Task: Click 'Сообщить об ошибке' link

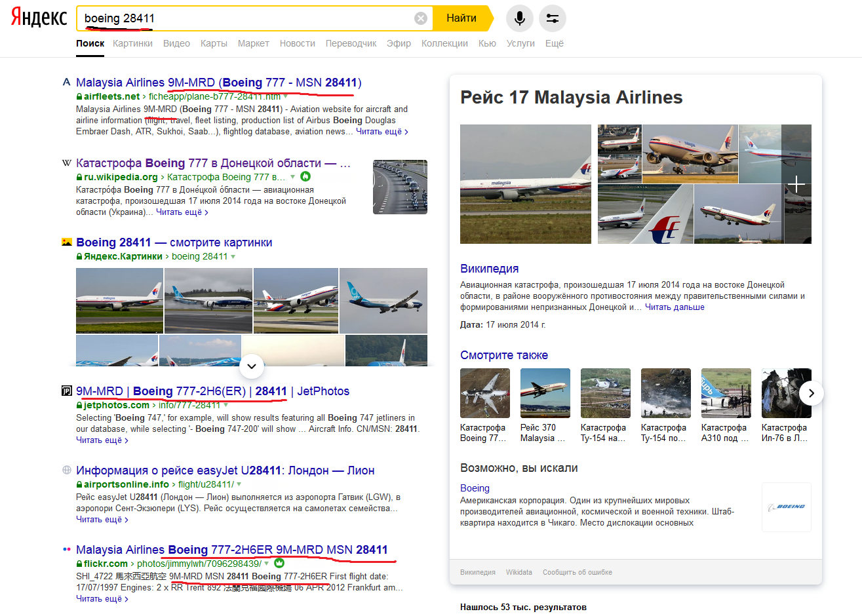Action: [577, 572]
